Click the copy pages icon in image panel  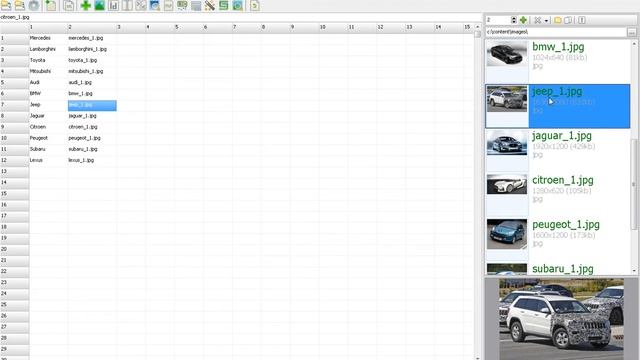tap(568, 20)
